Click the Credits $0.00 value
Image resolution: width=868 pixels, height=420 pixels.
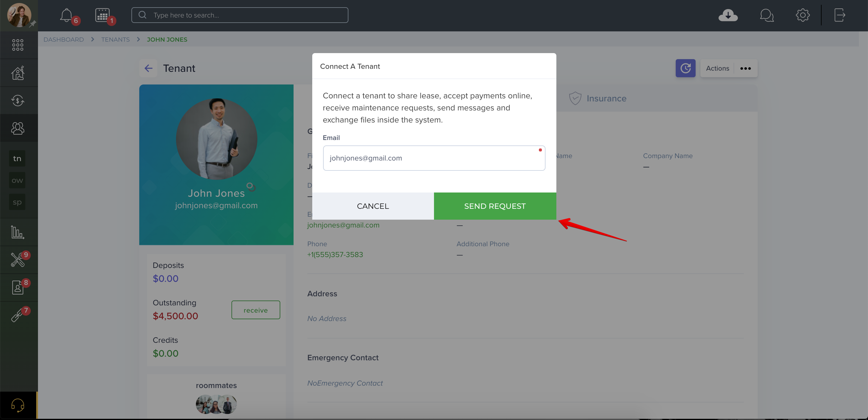pos(165,354)
